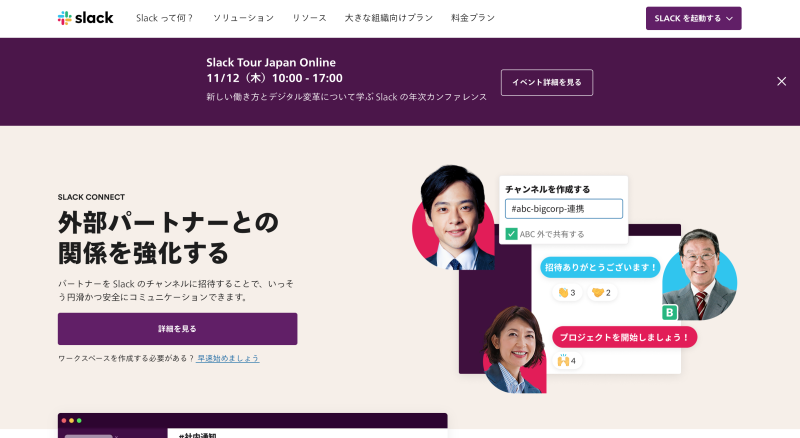Click the green window dot in app preview
Screen dimensions: 800x438
79,421
